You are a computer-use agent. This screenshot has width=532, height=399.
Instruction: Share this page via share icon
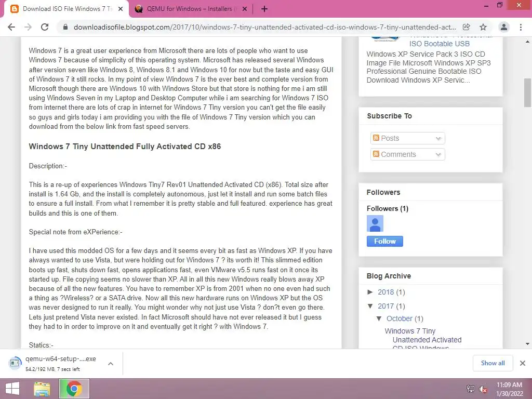[467, 27]
